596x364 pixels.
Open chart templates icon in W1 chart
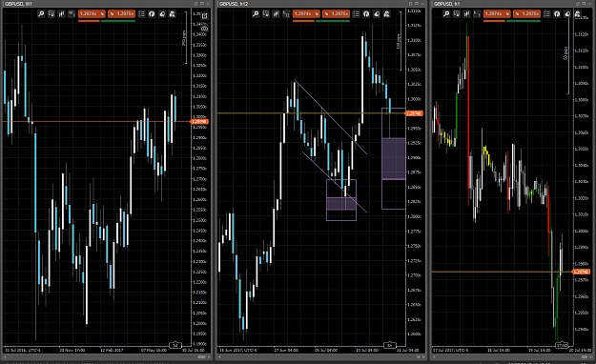tap(51, 14)
